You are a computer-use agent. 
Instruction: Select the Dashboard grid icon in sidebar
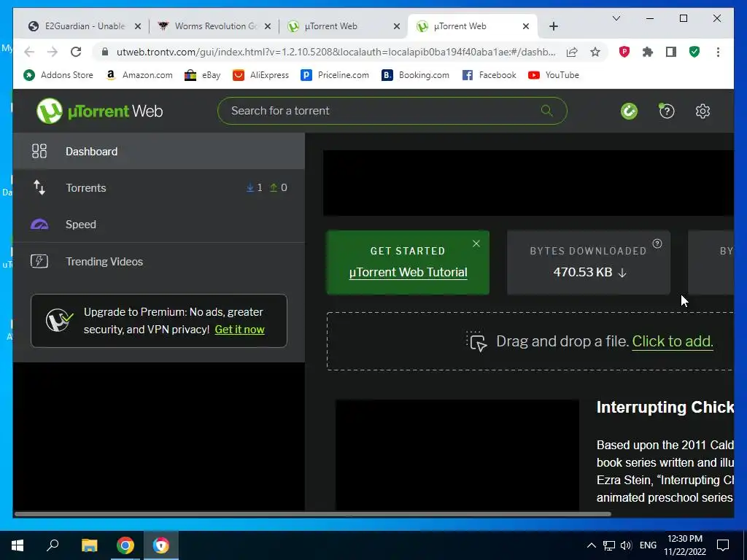tap(39, 151)
